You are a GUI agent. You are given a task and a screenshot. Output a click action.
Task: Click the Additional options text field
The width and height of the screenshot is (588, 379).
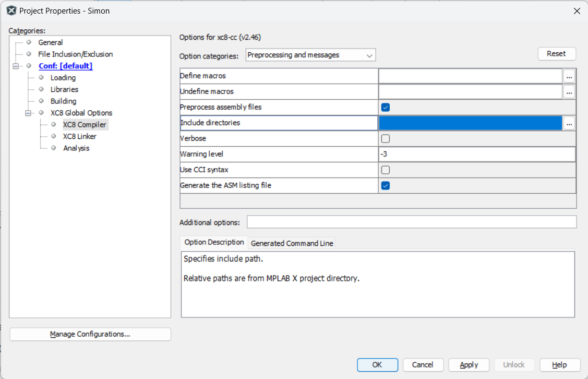tap(412, 222)
